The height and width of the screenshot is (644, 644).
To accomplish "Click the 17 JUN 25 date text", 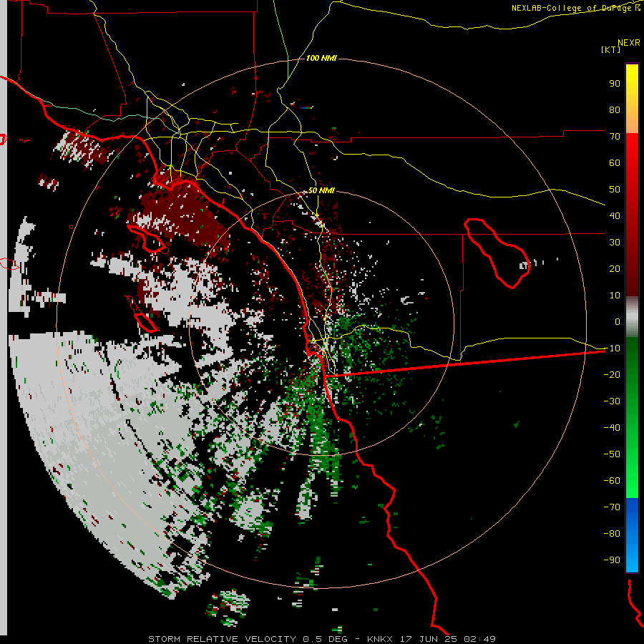I will (429, 639).
